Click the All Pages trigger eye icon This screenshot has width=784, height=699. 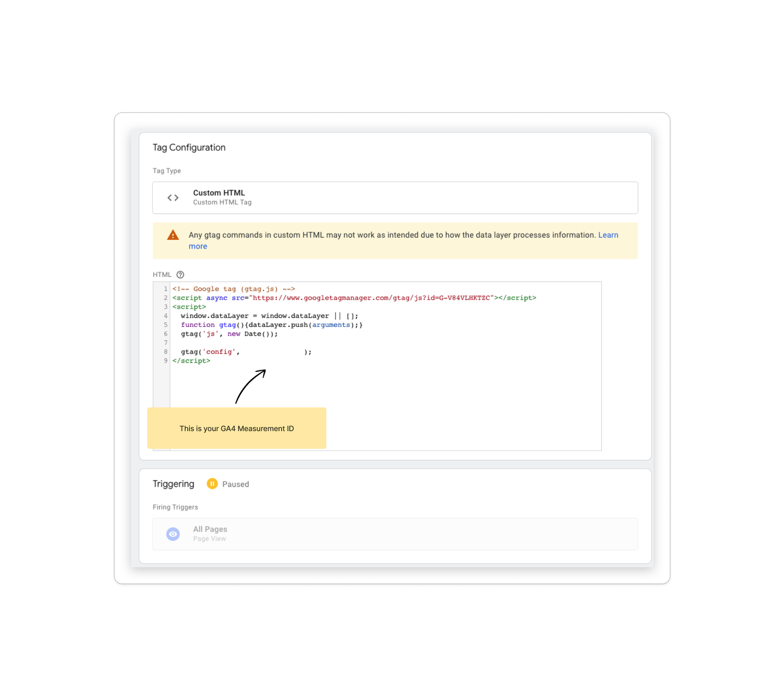(173, 534)
